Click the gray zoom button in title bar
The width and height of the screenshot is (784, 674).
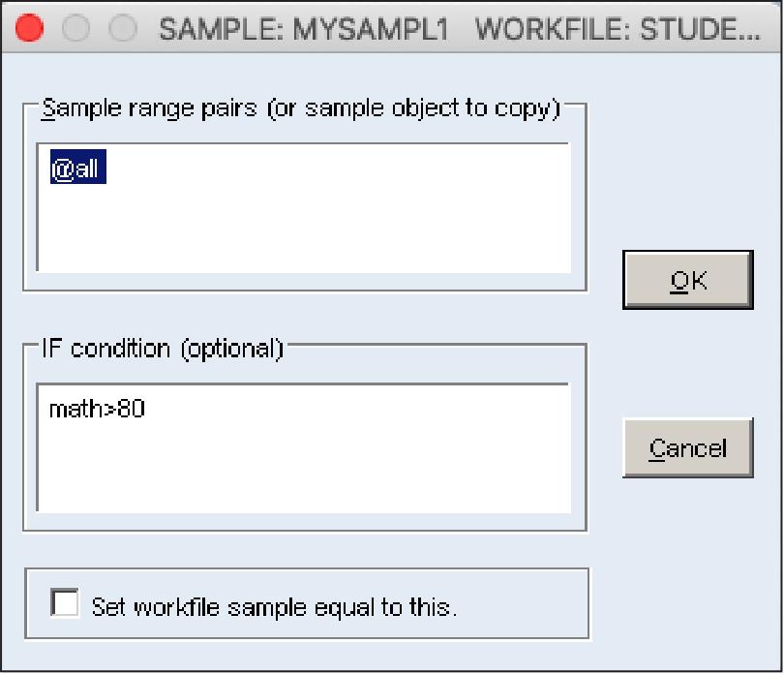(x=123, y=29)
